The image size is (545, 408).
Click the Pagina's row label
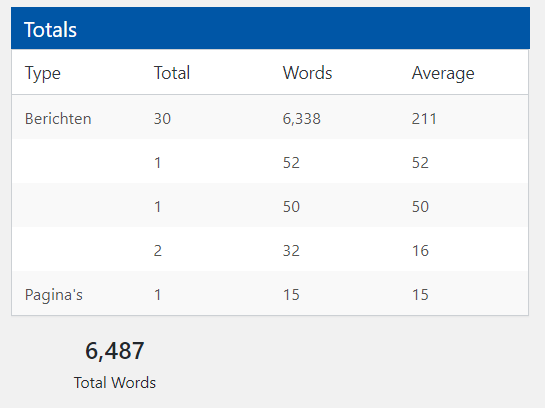54,295
